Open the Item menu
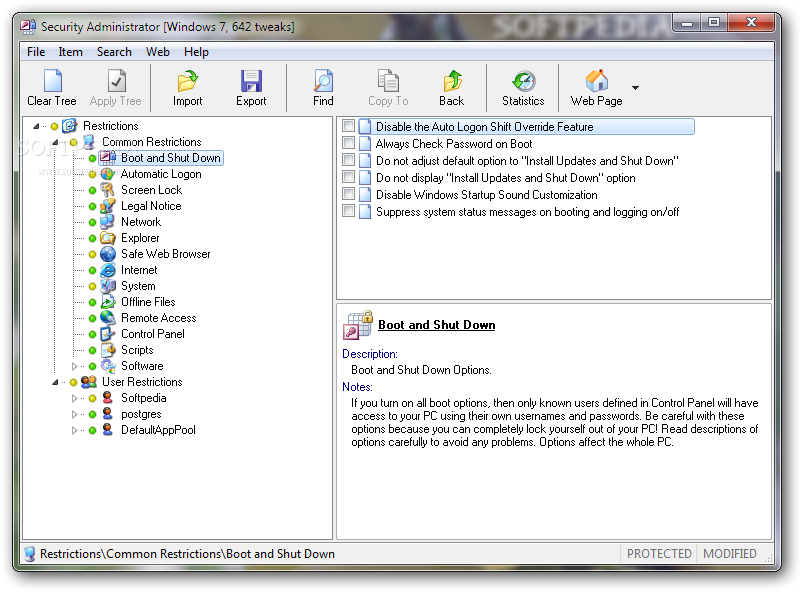The image size is (802, 592). coord(70,52)
